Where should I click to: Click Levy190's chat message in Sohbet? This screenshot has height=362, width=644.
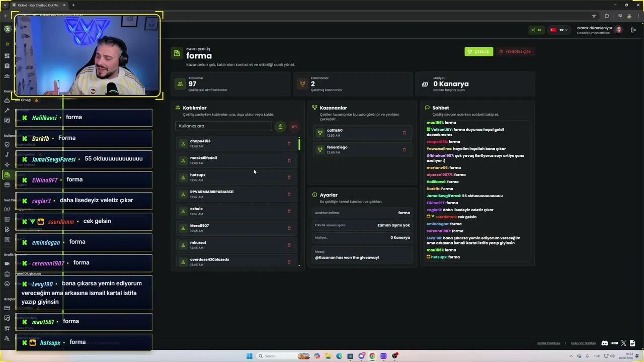pos(473,240)
